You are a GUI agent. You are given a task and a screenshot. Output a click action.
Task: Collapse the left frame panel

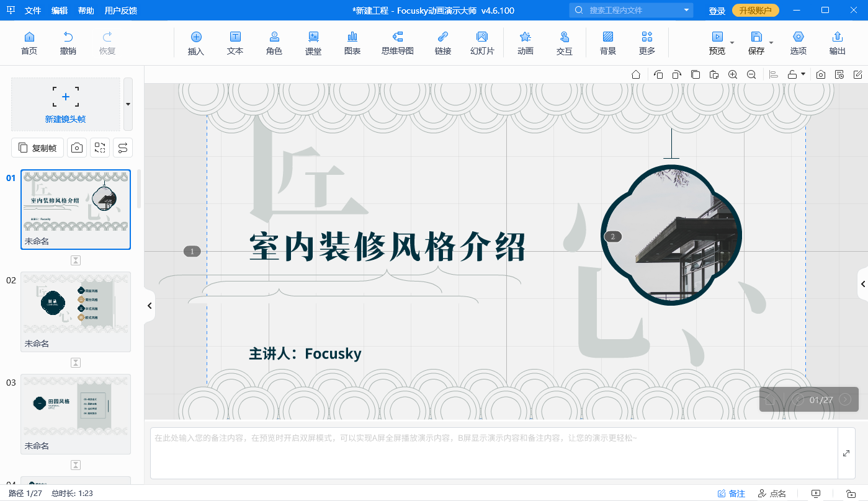[149, 306]
